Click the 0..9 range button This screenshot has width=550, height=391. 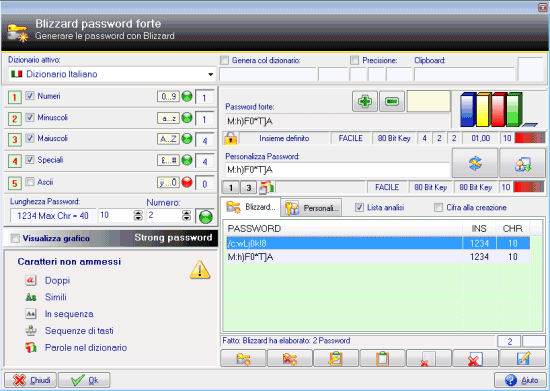tap(168, 96)
